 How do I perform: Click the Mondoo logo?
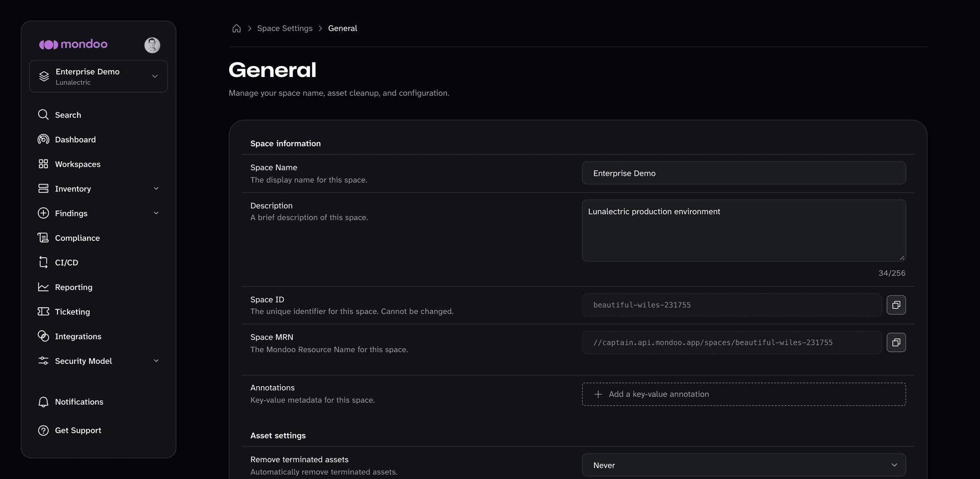click(73, 44)
